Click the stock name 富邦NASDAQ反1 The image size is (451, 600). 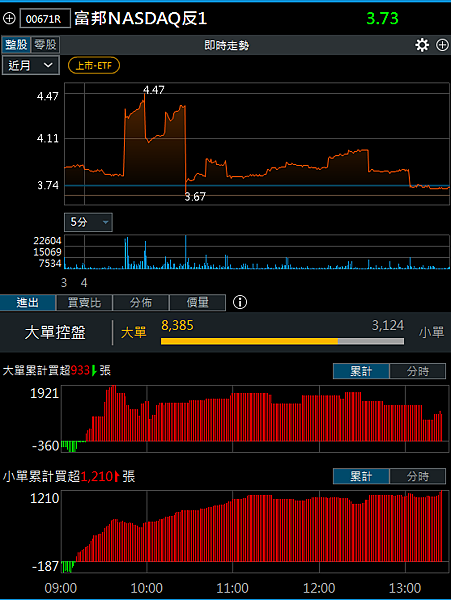(141, 18)
